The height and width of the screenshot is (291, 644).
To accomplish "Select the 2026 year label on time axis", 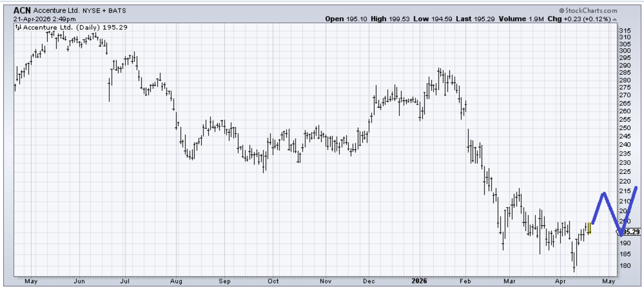I will pyautogui.click(x=420, y=280).
